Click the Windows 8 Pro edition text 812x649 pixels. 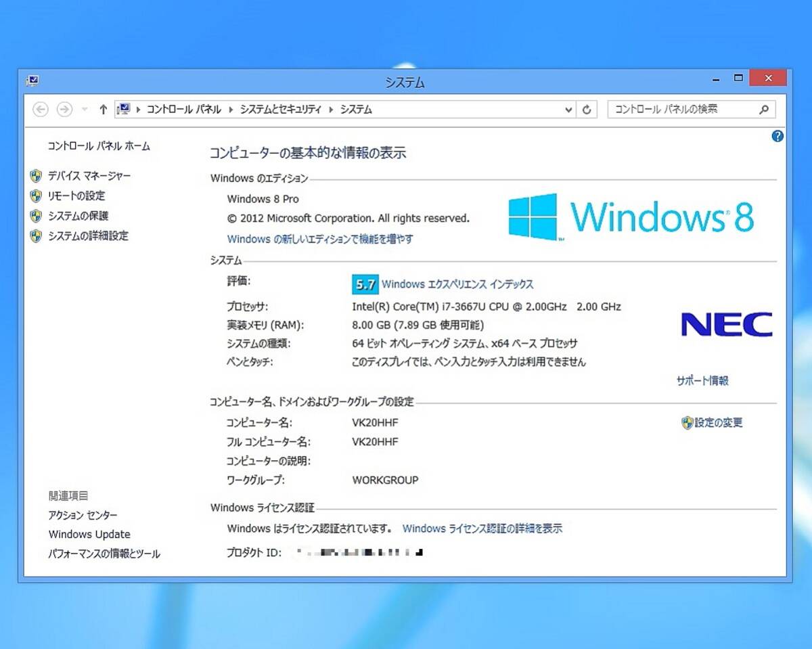(263, 199)
